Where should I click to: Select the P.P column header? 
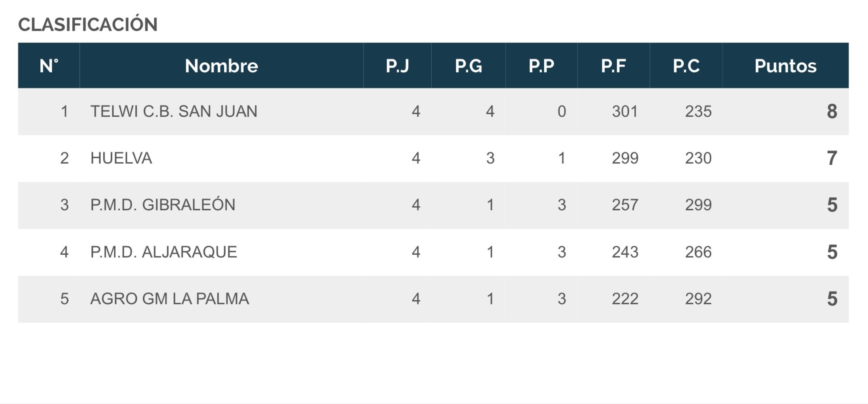tap(542, 66)
